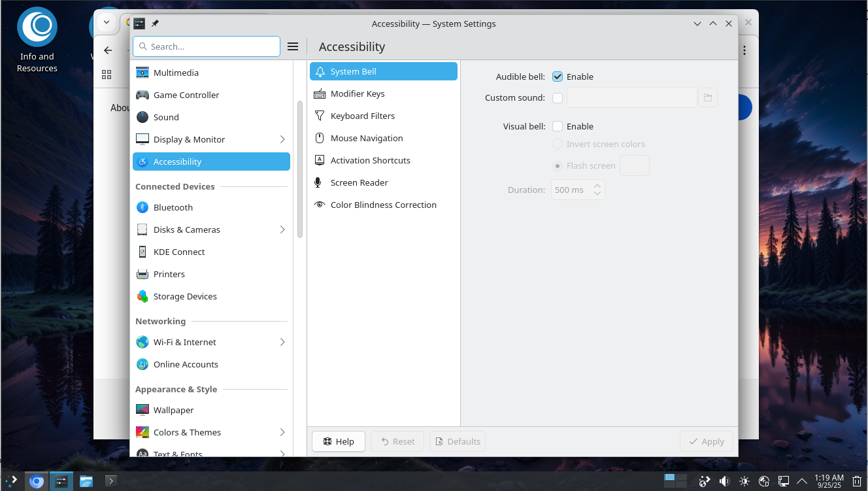Click the Color Blindness Correction eye icon
This screenshot has height=491, width=868.
319,205
